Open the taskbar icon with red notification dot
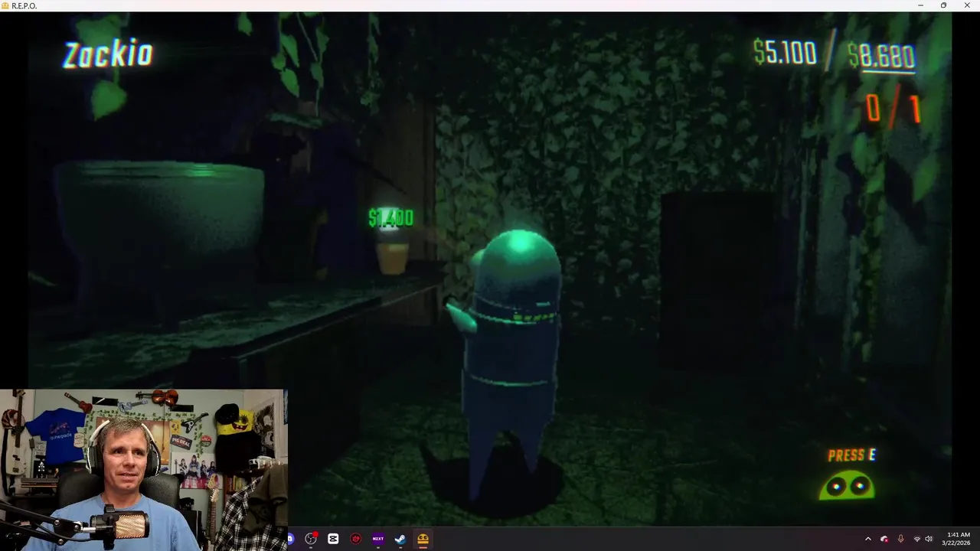This screenshot has width=980, height=551. click(x=311, y=539)
